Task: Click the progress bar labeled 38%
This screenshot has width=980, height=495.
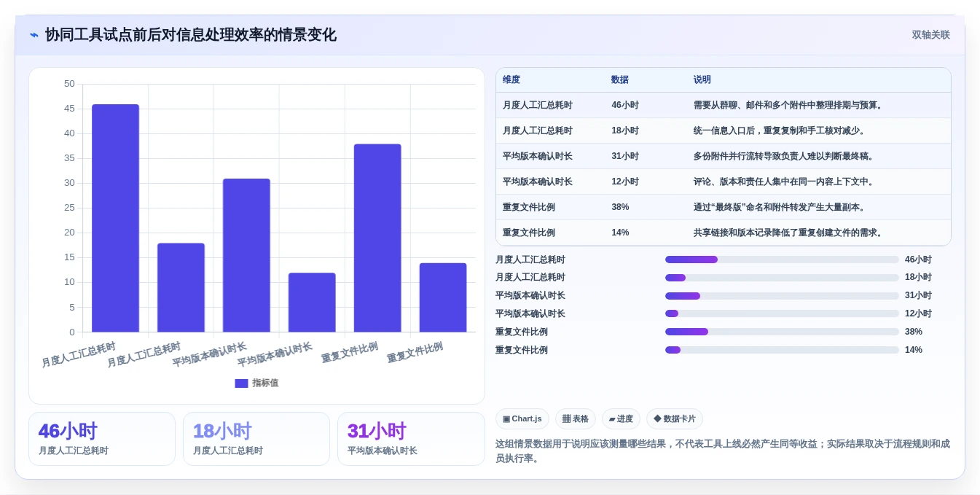Action: pos(782,332)
